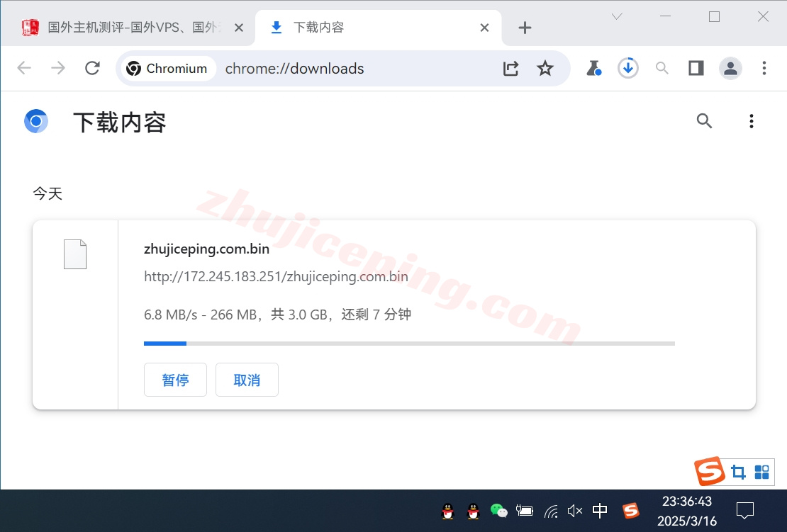Open the first QQ tray icon
This screenshot has height=532, width=787.
point(447,511)
